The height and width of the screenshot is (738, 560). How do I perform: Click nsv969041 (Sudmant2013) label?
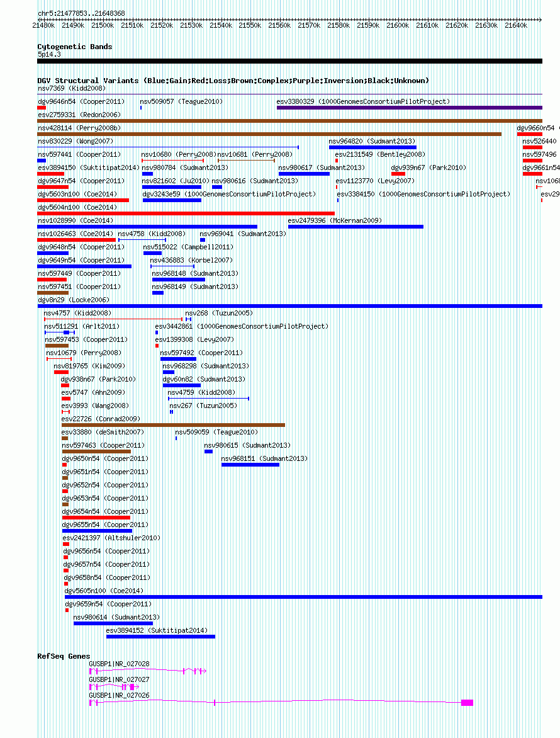pos(243,234)
